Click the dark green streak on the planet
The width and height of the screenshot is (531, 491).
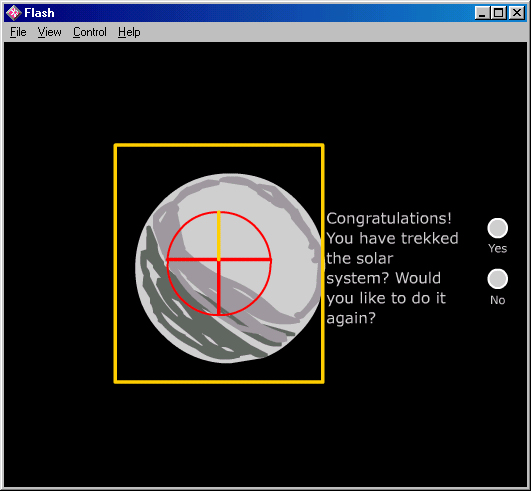(190, 325)
